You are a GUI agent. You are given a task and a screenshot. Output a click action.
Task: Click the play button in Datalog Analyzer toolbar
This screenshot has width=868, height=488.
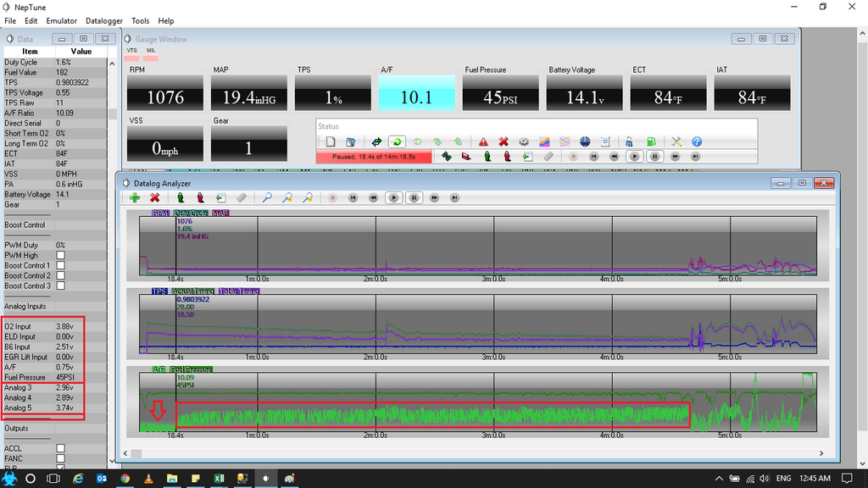tap(393, 197)
